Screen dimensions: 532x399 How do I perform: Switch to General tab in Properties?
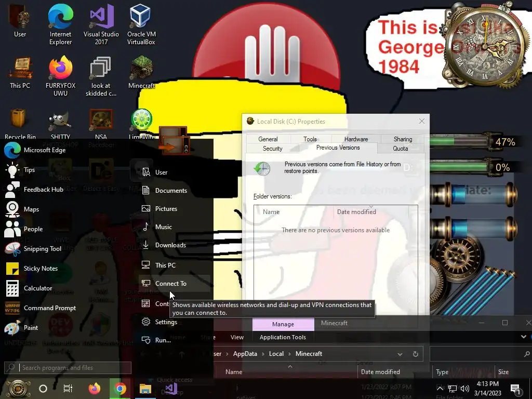(268, 139)
